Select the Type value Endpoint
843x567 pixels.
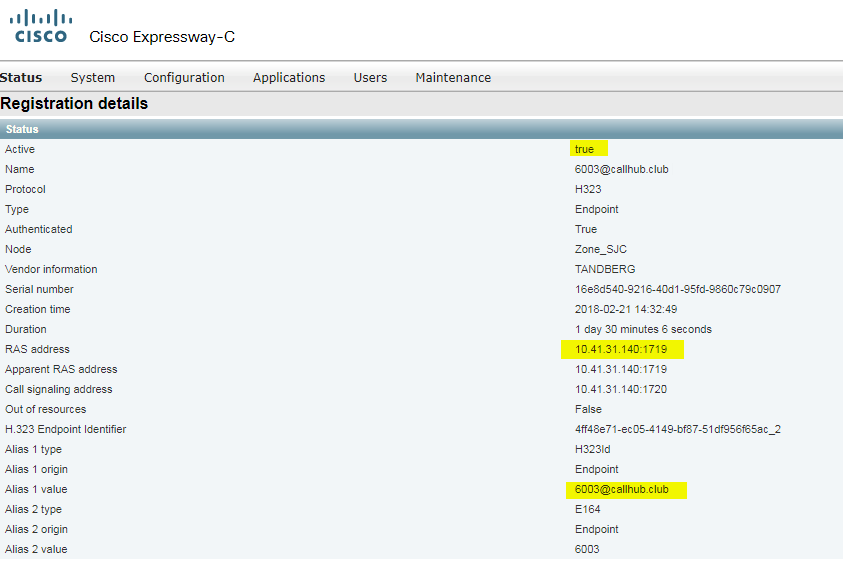(x=596, y=209)
